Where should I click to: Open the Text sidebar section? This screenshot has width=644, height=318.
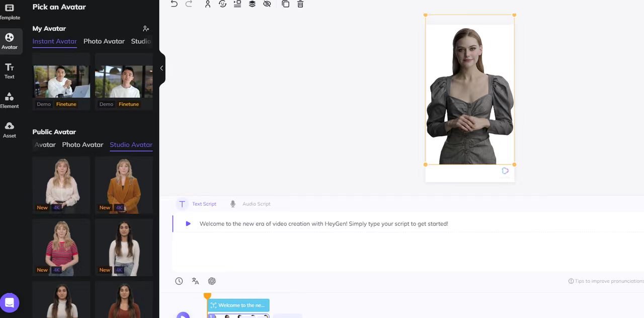point(10,71)
